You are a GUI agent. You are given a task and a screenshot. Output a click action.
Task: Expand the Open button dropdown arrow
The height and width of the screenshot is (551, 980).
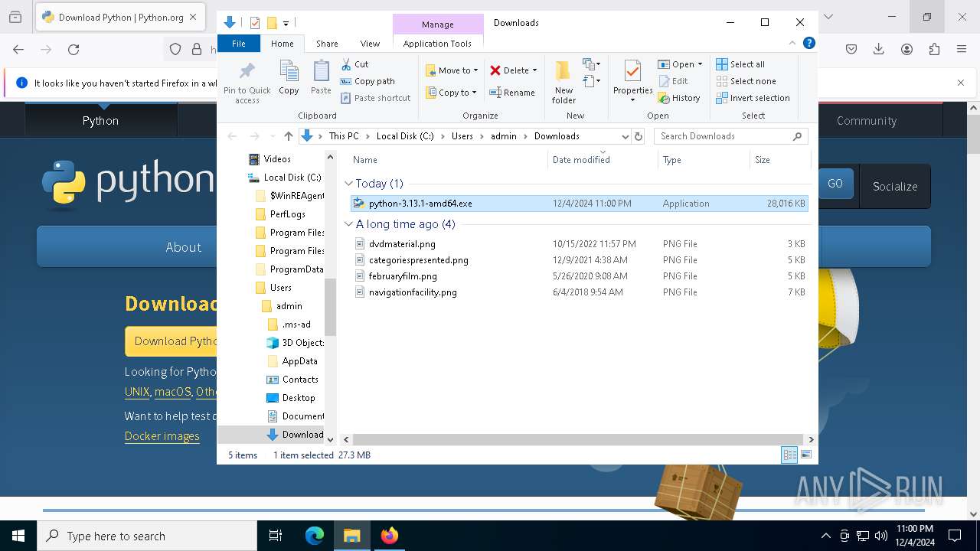tap(700, 64)
